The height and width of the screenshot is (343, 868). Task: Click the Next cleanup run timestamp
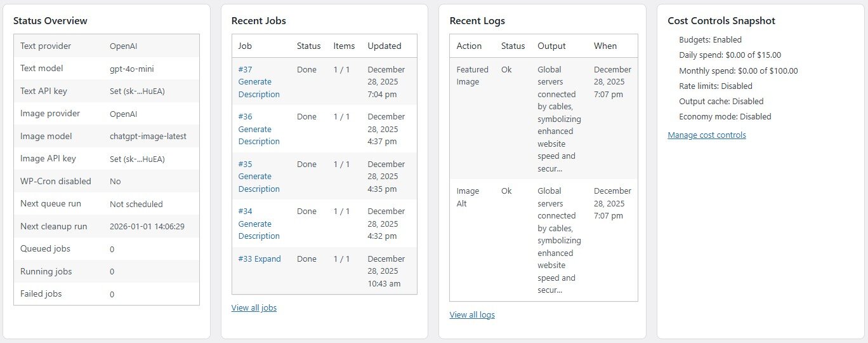[147, 227]
